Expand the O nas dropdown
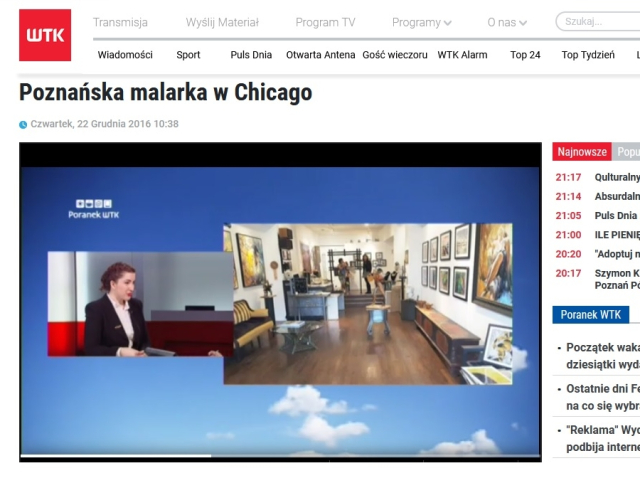The image size is (640, 478). pos(507,22)
